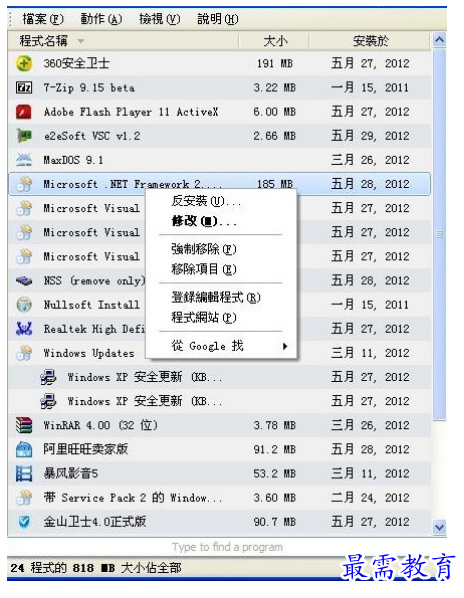Click the 一月 15, 2011 date for 7-Zip
The height and width of the screenshot is (598, 464).
pos(370,88)
